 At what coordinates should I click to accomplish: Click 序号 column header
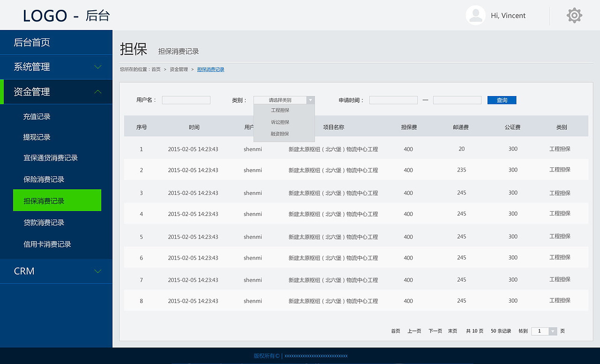pyautogui.click(x=142, y=127)
